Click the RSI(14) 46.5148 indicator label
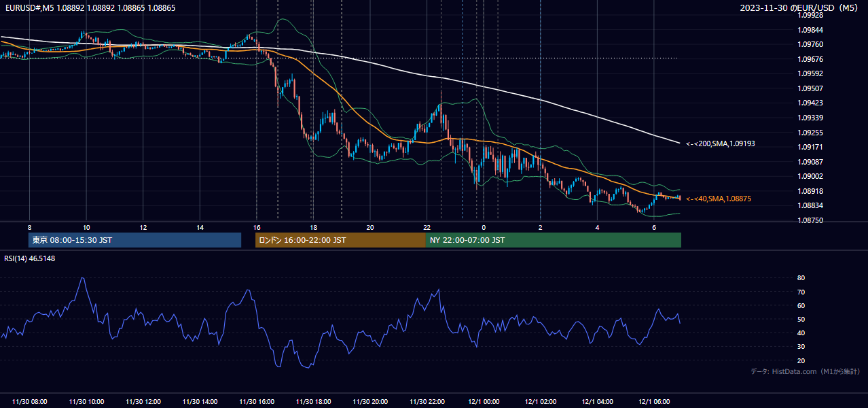 (x=30, y=258)
